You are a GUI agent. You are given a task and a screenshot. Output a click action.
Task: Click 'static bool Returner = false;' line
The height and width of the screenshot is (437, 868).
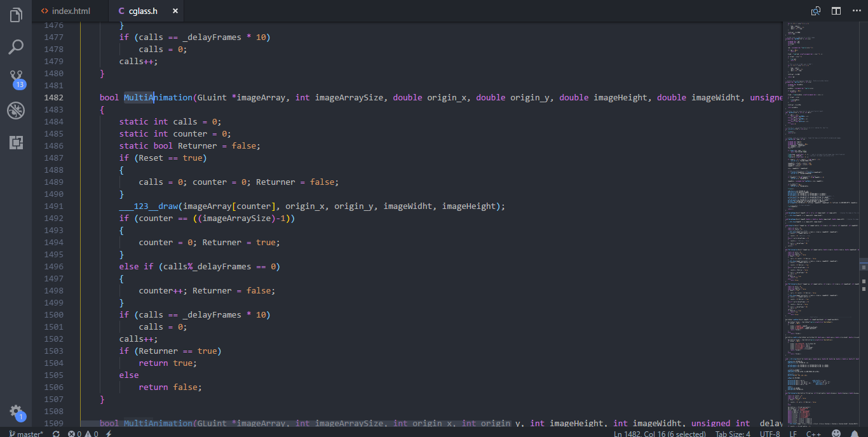pyautogui.click(x=190, y=145)
